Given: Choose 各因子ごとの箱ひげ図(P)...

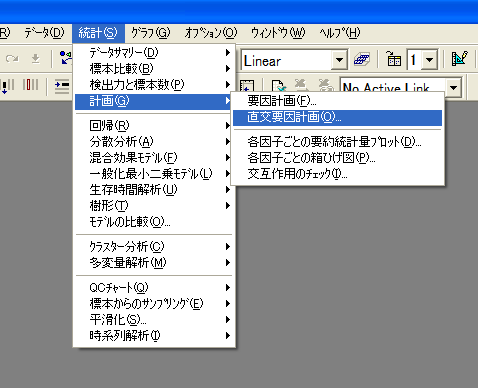Looking at the screenshot, I should tap(337, 158).
